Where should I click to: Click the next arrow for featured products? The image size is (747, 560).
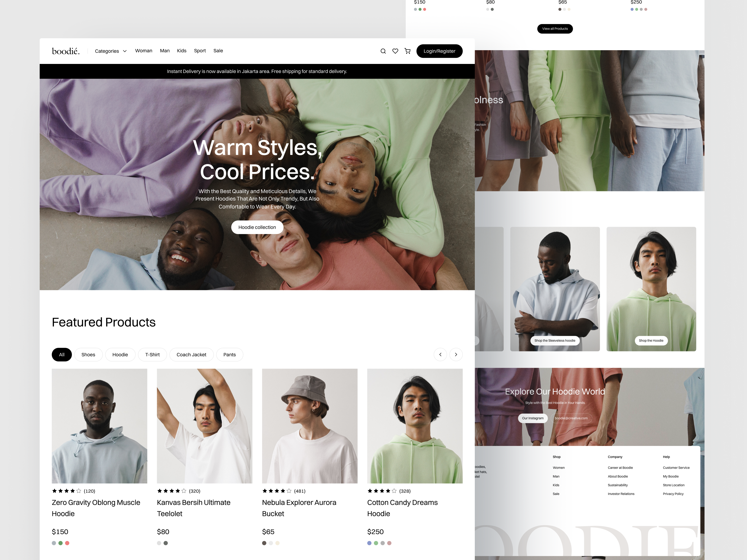point(456,354)
